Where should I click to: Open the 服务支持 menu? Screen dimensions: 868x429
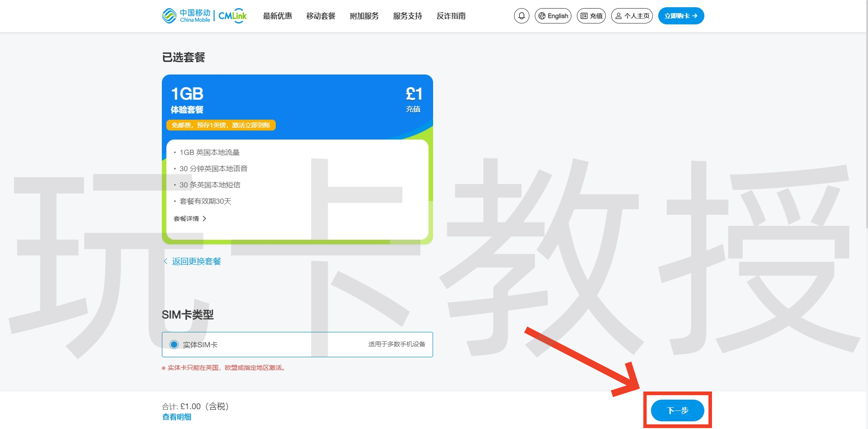coord(408,16)
